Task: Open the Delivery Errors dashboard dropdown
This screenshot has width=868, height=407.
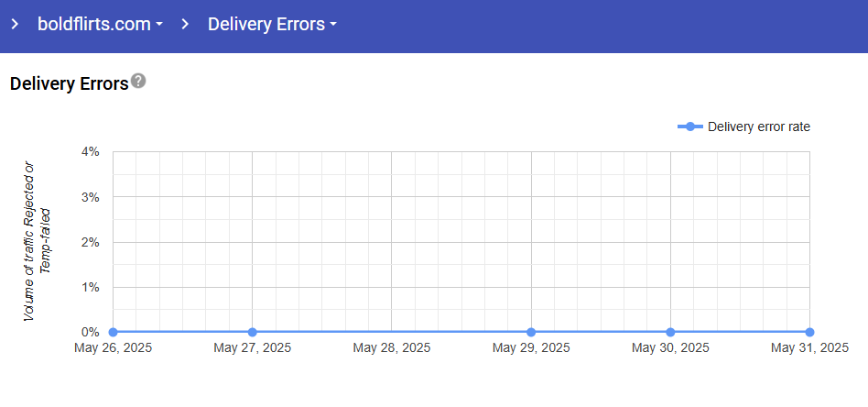Action: tap(272, 25)
